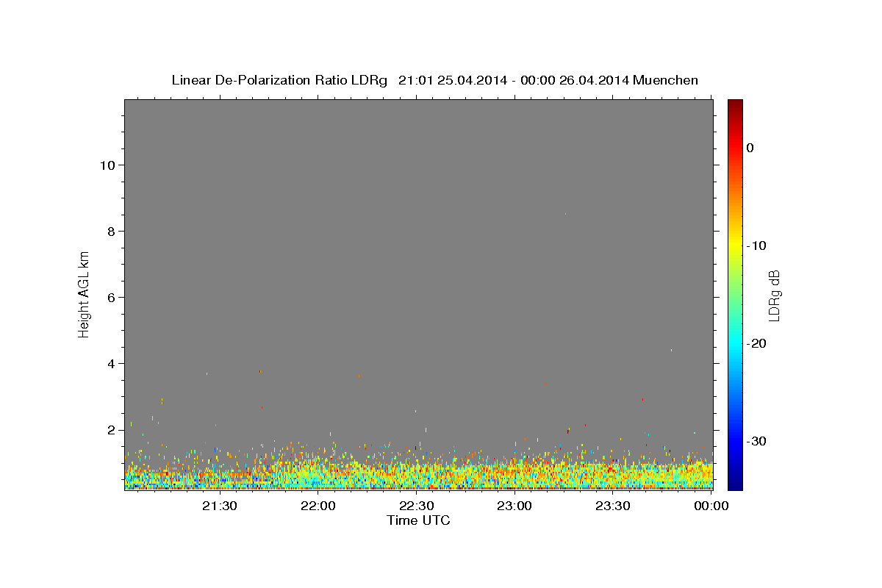Click the 'Height AGL km' axis label
This screenshot has width=882, height=588.
coord(85,293)
